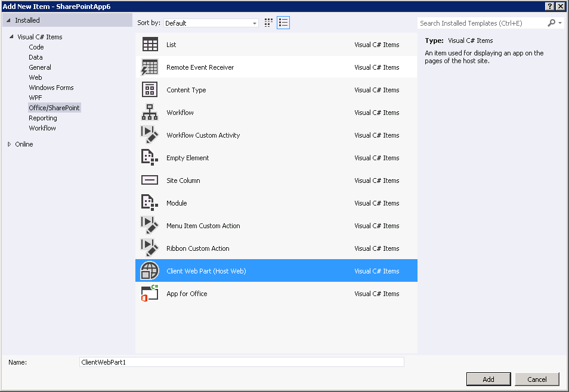Image resolution: width=569 pixels, height=392 pixels.
Task: Click the Ribbon Custom Action icon
Action: (150, 248)
